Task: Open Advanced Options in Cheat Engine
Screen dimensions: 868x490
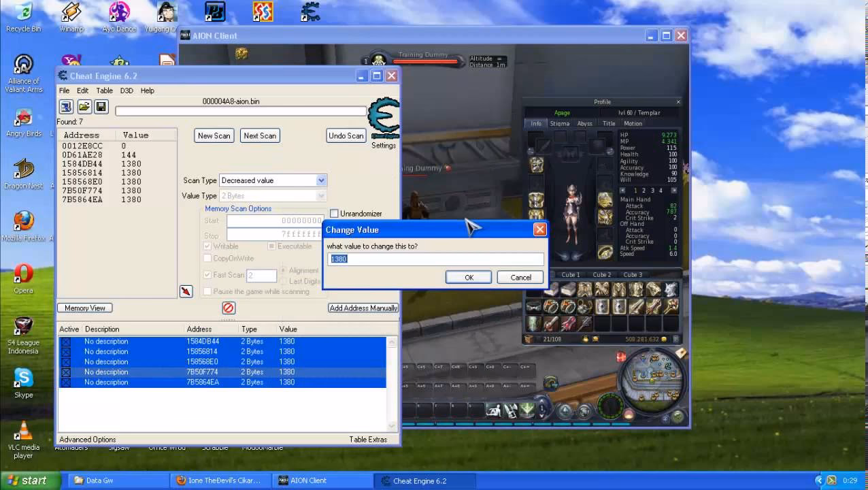Action: coord(88,440)
